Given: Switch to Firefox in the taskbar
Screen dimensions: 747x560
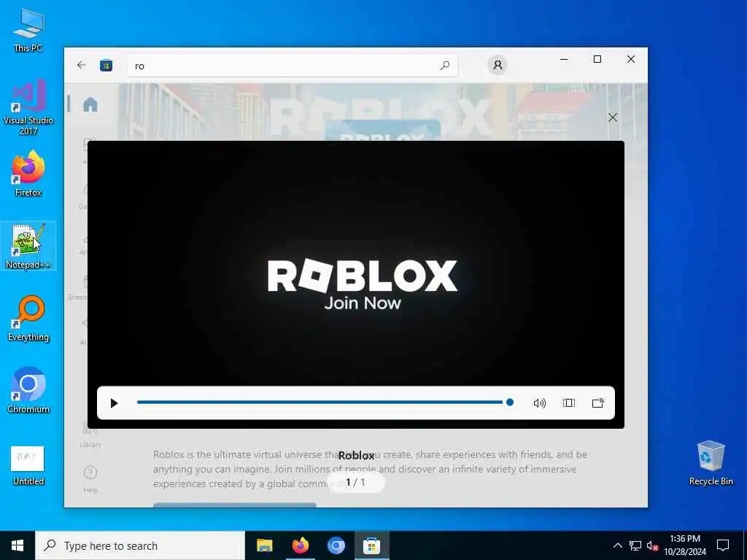Looking at the screenshot, I should [x=300, y=545].
